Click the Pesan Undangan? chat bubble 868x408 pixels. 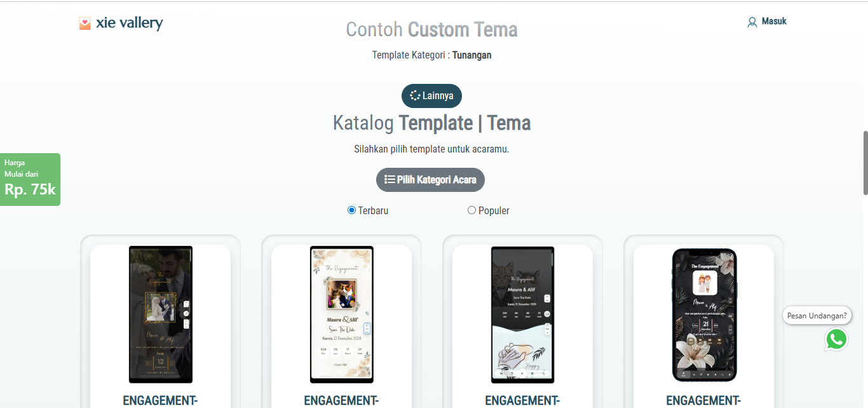817,315
